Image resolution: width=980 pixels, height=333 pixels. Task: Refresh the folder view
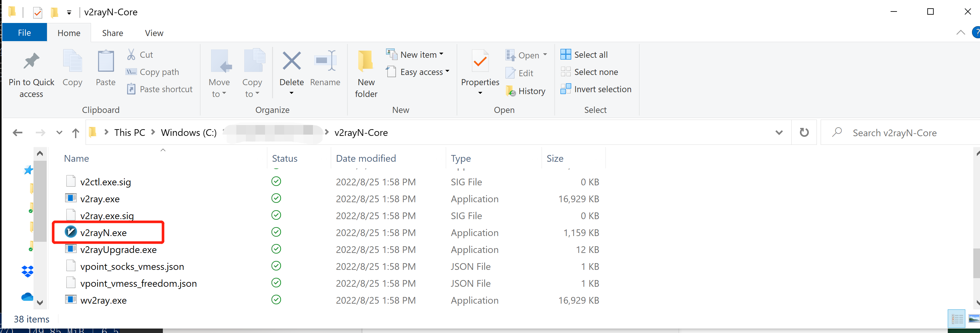pyautogui.click(x=804, y=132)
